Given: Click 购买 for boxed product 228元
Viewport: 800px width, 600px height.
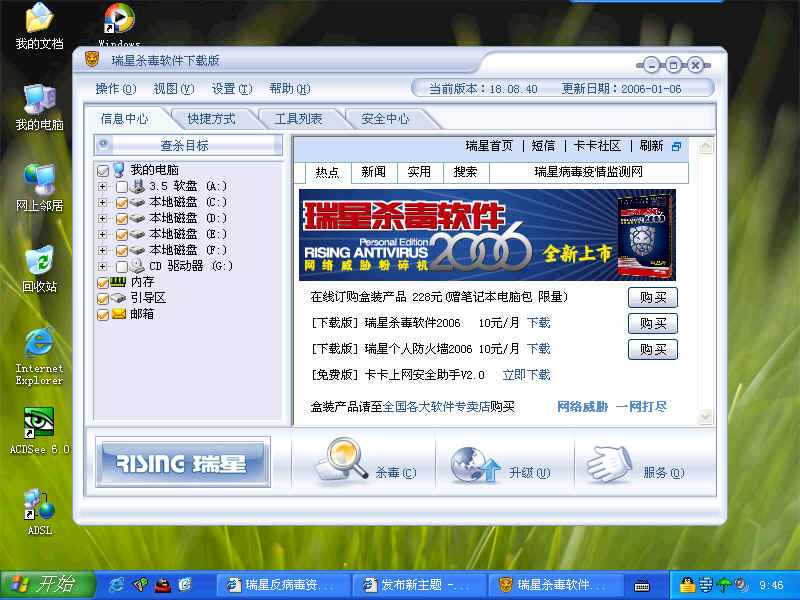Looking at the screenshot, I should coord(653,297).
